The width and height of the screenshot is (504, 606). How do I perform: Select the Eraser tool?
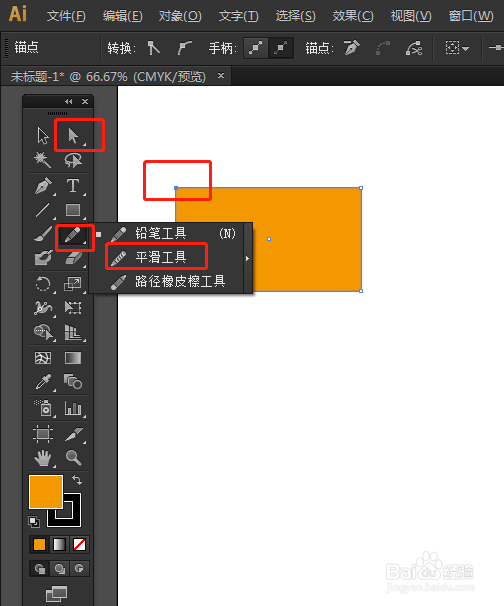click(73, 258)
